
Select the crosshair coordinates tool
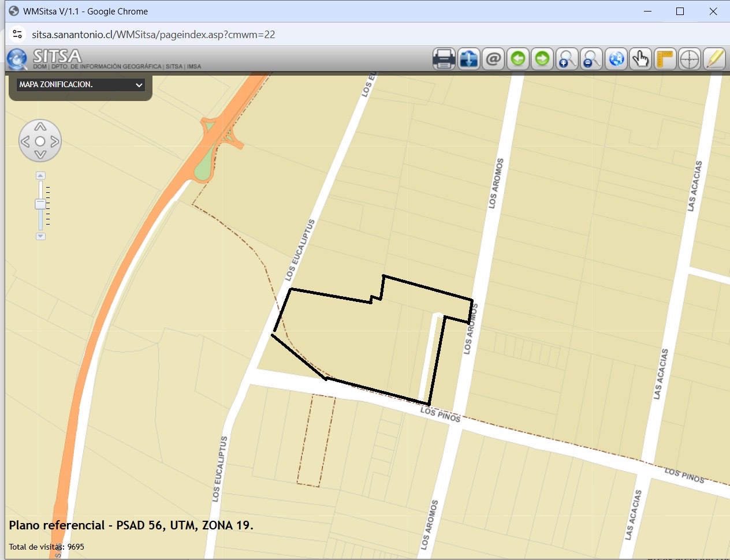click(x=690, y=59)
